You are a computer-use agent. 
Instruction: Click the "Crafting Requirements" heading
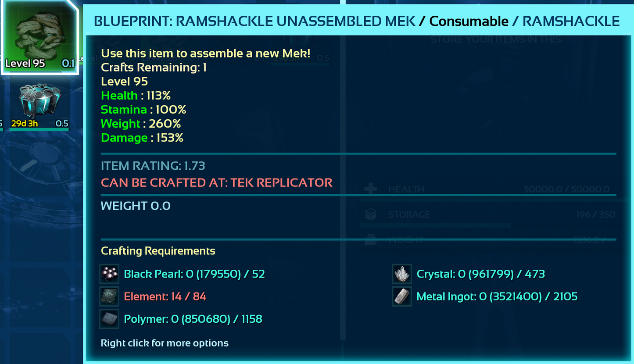click(x=158, y=251)
